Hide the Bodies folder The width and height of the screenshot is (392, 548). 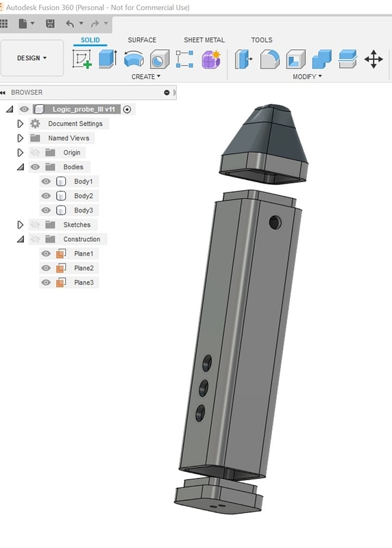(x=35, y=167)
